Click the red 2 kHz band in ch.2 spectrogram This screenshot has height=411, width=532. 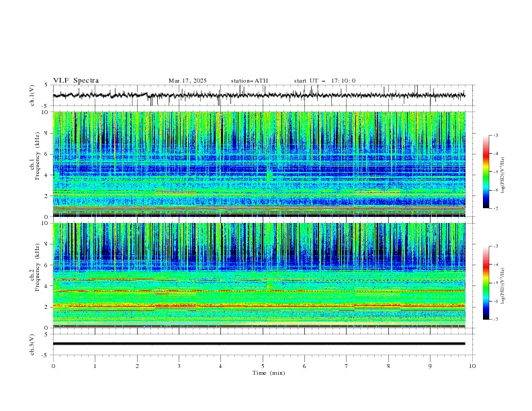259,306
